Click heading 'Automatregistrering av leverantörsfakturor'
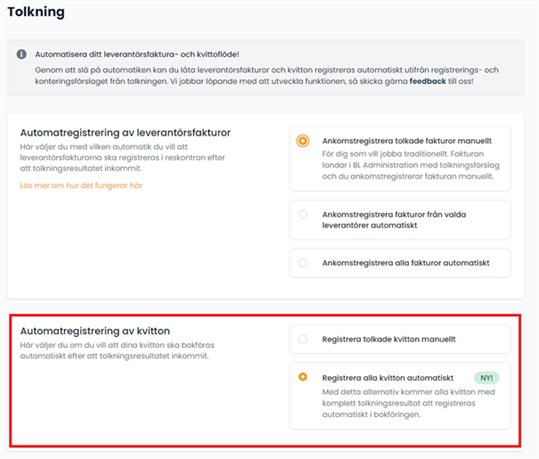Viewport: 539px width, 459px height. pos(125,132)
